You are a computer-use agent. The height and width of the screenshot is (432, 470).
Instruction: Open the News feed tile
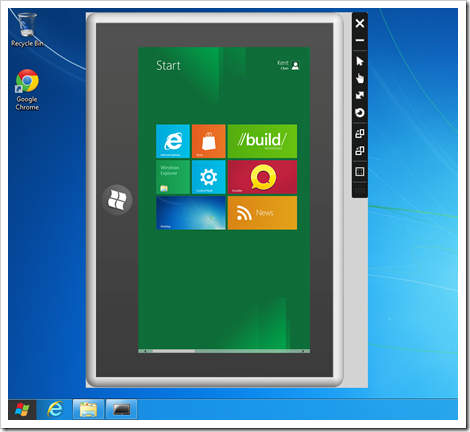262,213
